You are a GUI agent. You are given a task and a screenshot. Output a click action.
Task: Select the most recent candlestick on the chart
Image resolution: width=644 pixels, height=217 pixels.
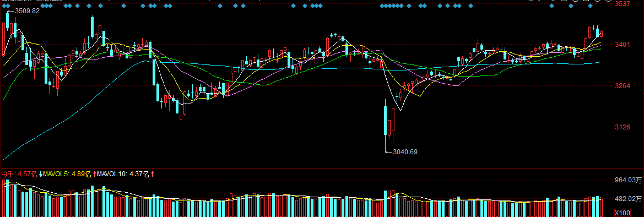(x=601, y=34)
